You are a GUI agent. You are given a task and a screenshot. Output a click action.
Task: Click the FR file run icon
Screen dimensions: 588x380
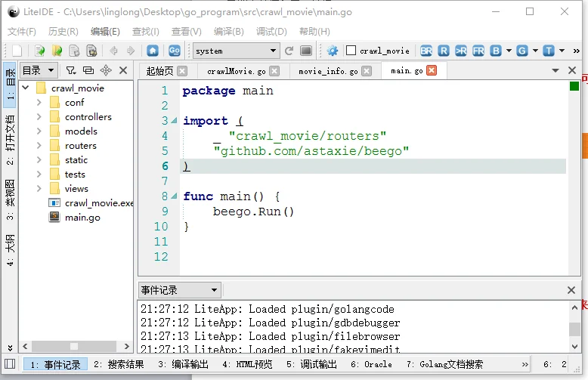pyautogui.click(x=478, y=51)
